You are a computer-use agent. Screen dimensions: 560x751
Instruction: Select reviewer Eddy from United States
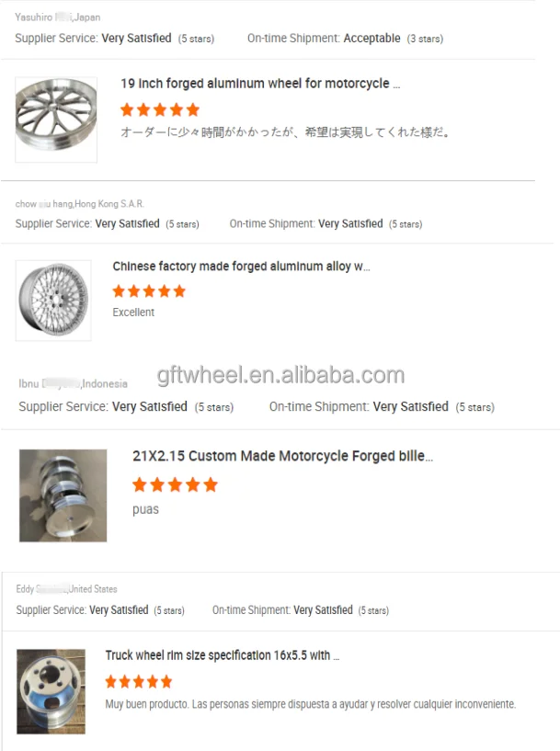(x=66, y=589)
